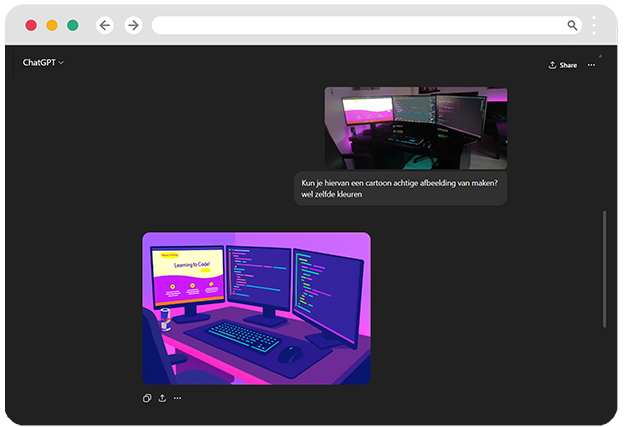The width and height of the screenshot is (640, 427).
Task: Select the Dutch cartoon request message bubble
Action: coord(400,189)
